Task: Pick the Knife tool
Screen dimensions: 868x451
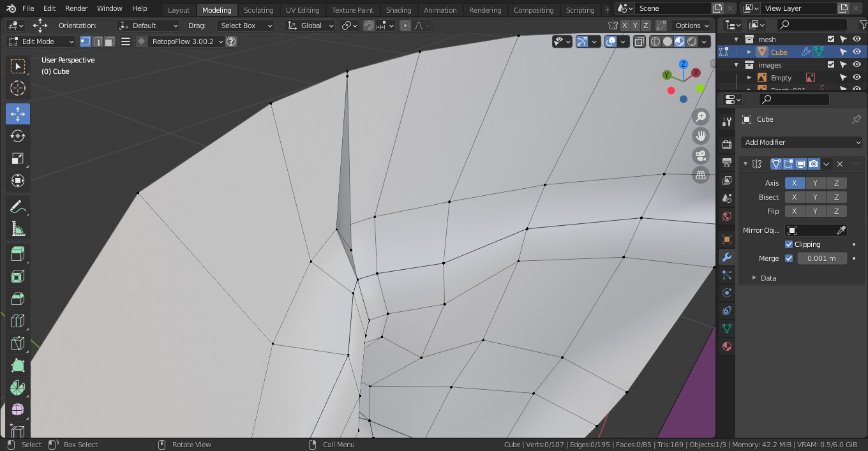Action: (18, 343)
